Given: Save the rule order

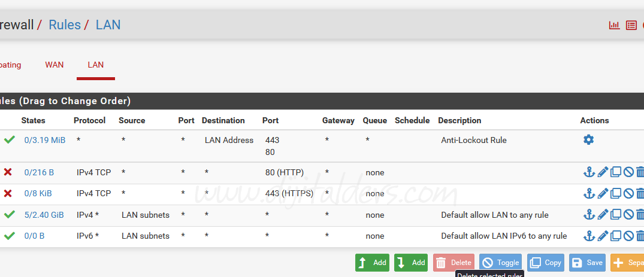Looking at the screenshot, I should coord(587,263).
